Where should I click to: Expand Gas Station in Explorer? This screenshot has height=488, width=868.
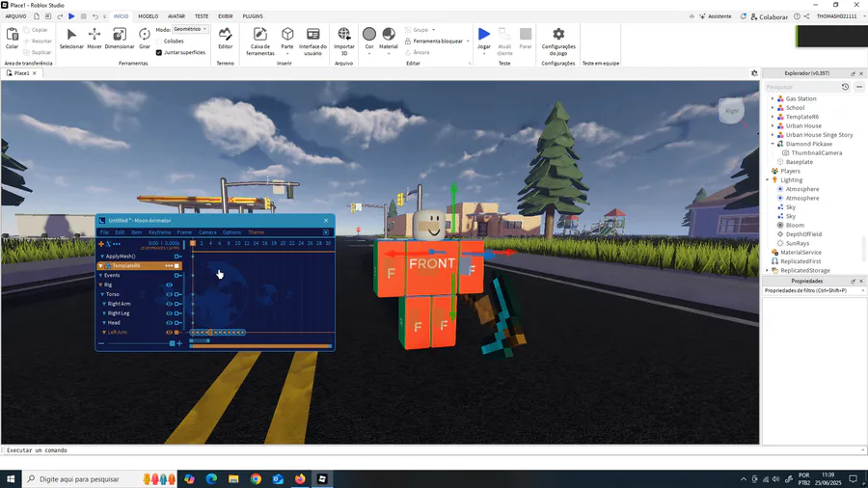coord(773,99)
